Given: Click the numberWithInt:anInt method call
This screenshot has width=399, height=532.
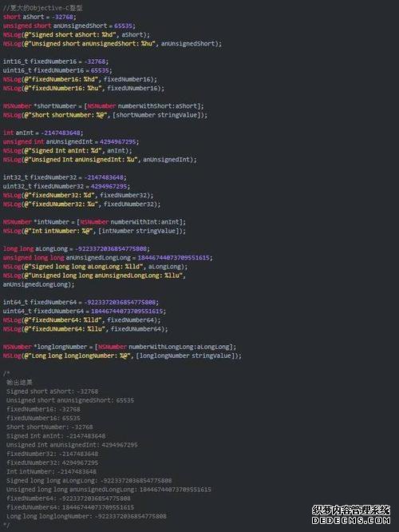Looking at the screenshot, I should click(x=147, y=222).
